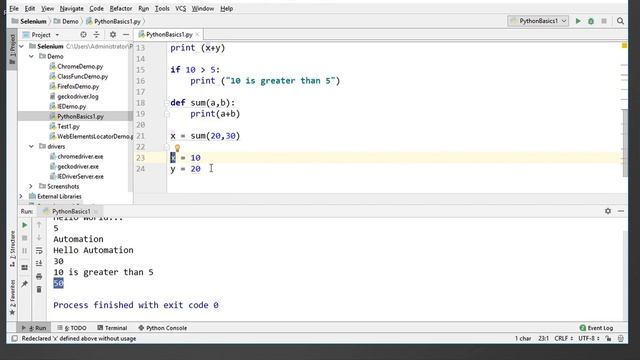Click the inspection warning indicator atop editor
The height and width of the screenshot is (360, 640).
(624, 46)
